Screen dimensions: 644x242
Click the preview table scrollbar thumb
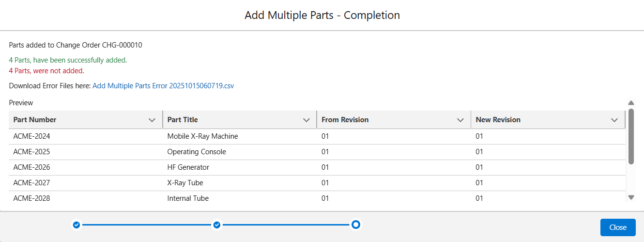tap(631, 136)
